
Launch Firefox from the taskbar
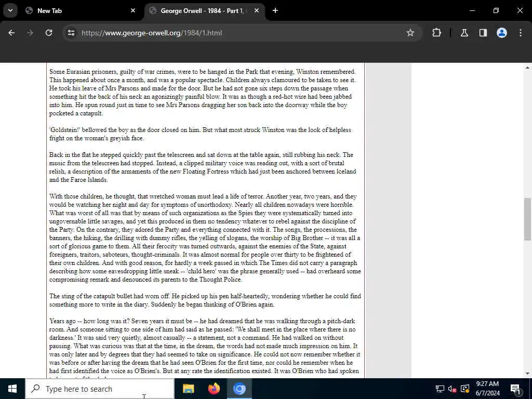point(214,389)
